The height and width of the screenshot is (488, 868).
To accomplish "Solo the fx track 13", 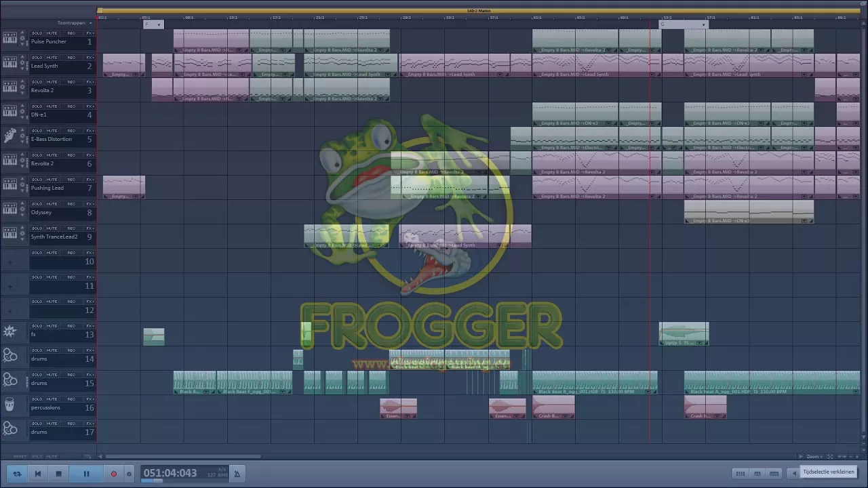I will pos(37,326).
